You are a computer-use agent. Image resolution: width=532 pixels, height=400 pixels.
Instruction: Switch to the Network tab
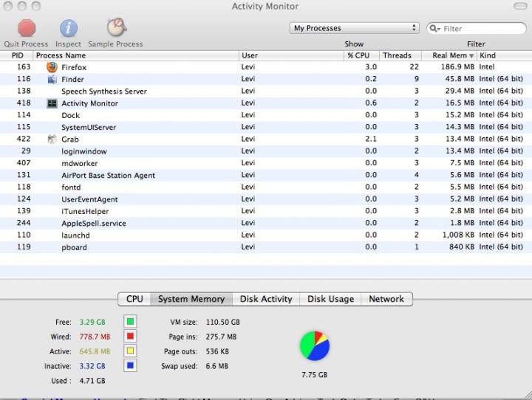tap(386, 299)
